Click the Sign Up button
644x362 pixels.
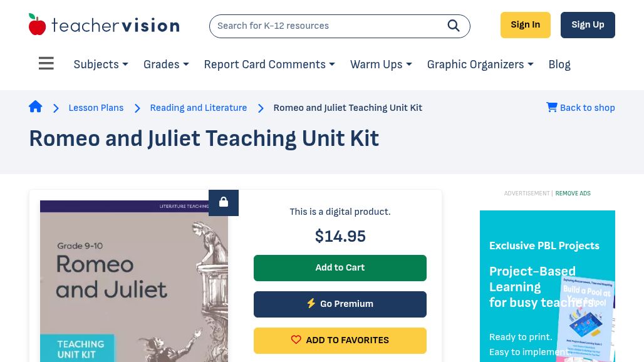coord(588,25)
